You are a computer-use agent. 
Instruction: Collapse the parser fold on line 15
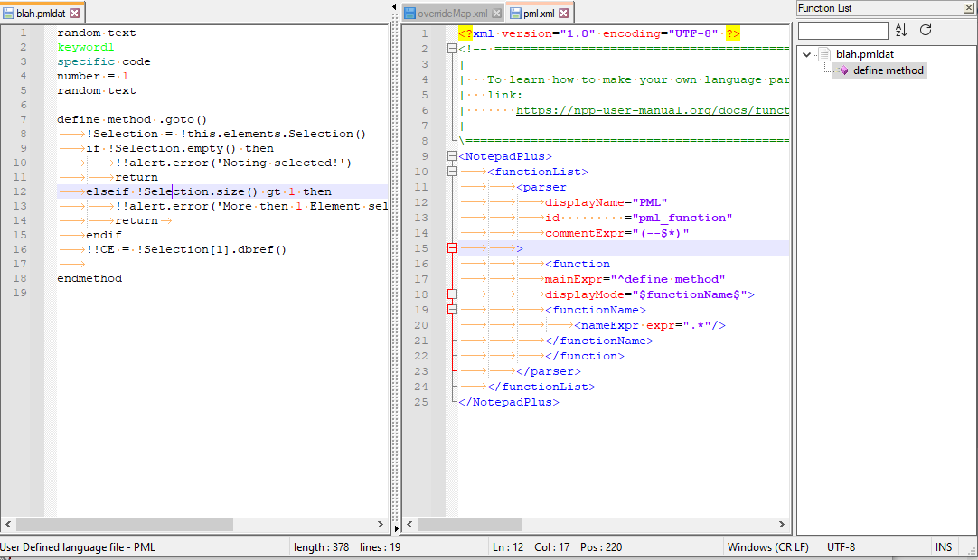(x=452, y=248)
